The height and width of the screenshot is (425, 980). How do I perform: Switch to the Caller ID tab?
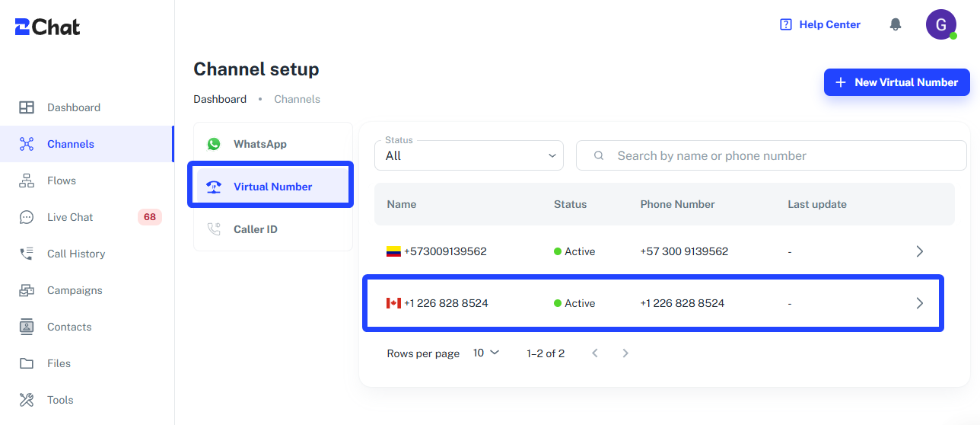pyautogui.click(x=273, y=229)
